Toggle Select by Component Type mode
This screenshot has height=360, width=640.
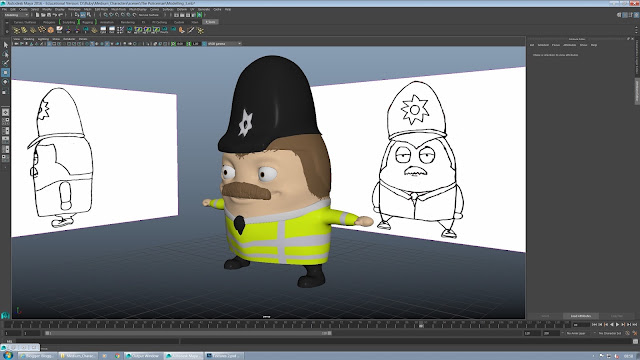click(89, 15)
